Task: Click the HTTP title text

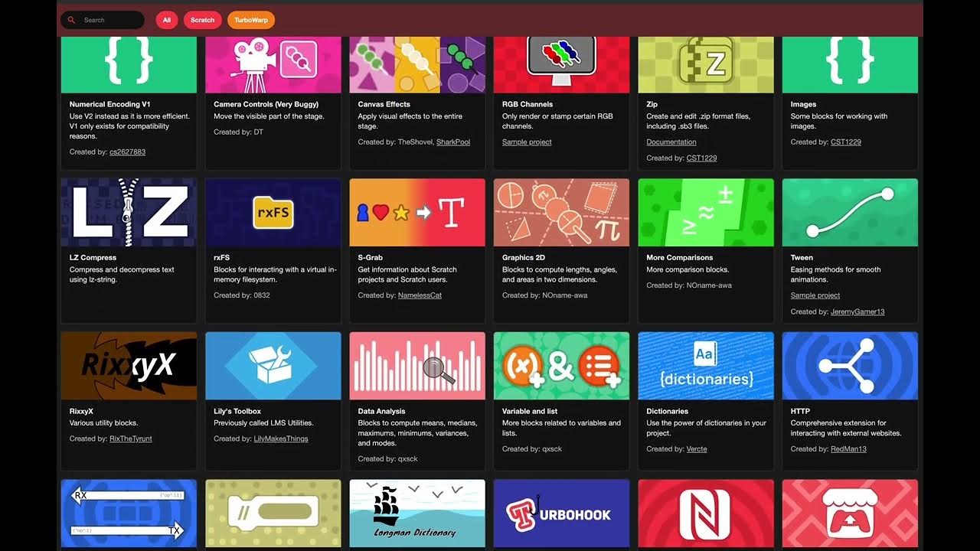Action: pyautogui.click(x=800, y=411)
